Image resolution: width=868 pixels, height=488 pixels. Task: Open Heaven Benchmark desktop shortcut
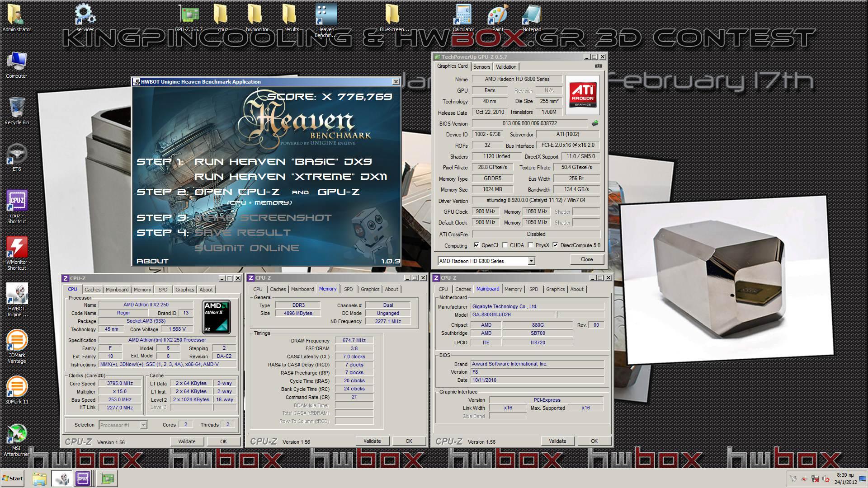pos(325,20)
